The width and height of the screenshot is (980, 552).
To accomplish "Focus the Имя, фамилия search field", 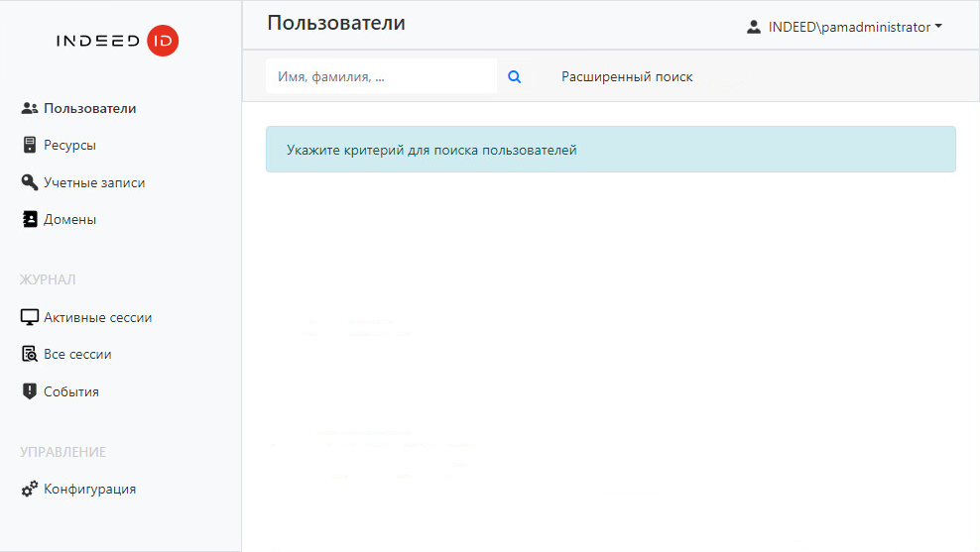I will (381, 76).
